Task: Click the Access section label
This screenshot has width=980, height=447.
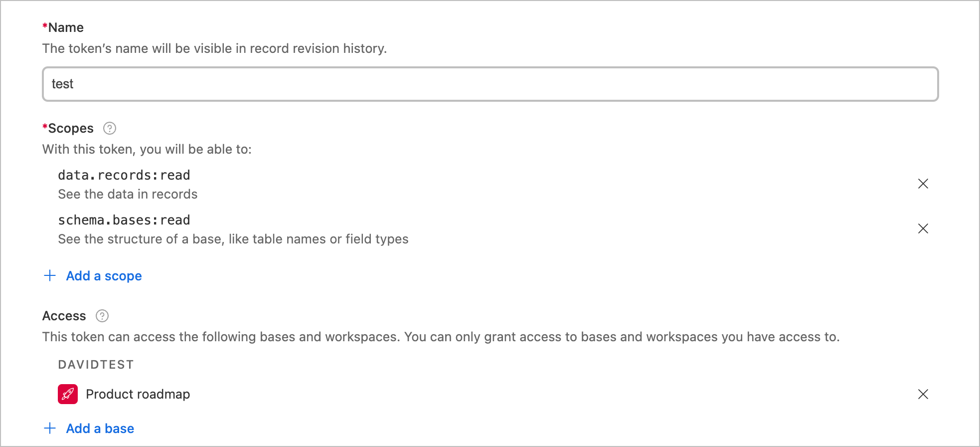Action: 64,316
